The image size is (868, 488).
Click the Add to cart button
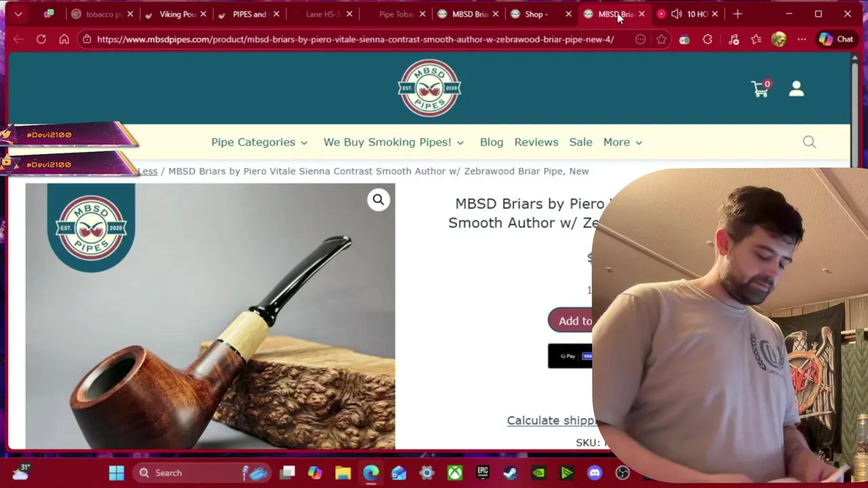571,321
